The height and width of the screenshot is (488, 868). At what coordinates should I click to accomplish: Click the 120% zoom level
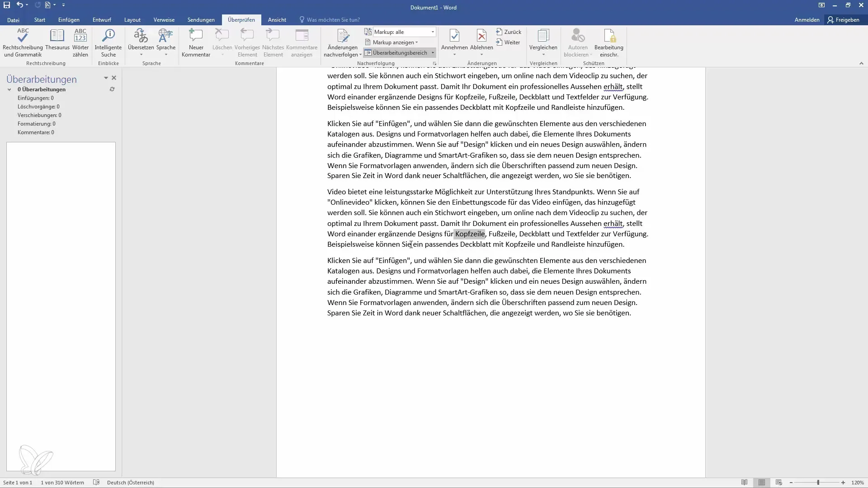858,483
